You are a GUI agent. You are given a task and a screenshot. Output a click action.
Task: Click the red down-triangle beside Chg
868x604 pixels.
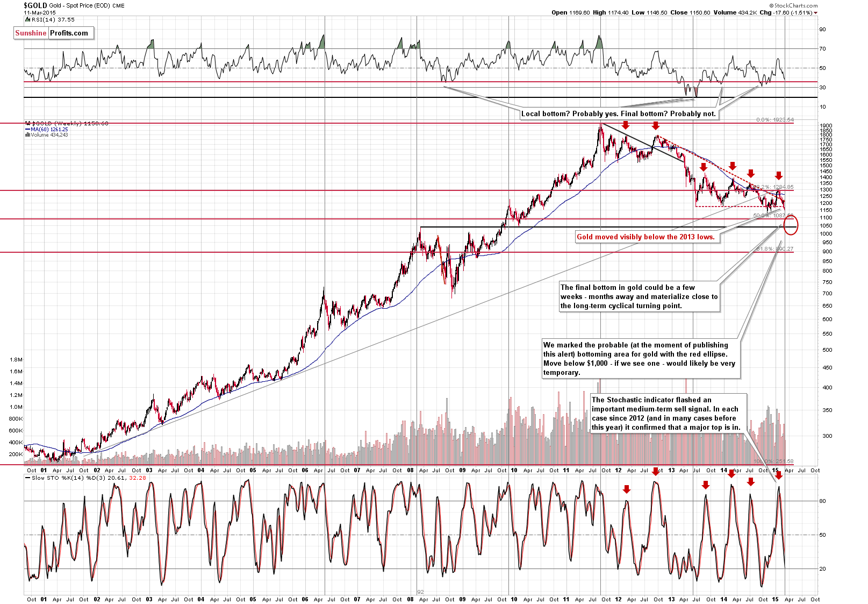click(816, 13)
